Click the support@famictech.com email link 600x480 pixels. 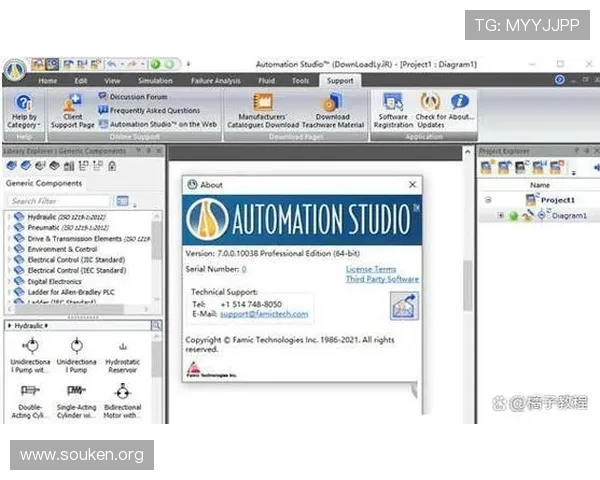[264, 314]
